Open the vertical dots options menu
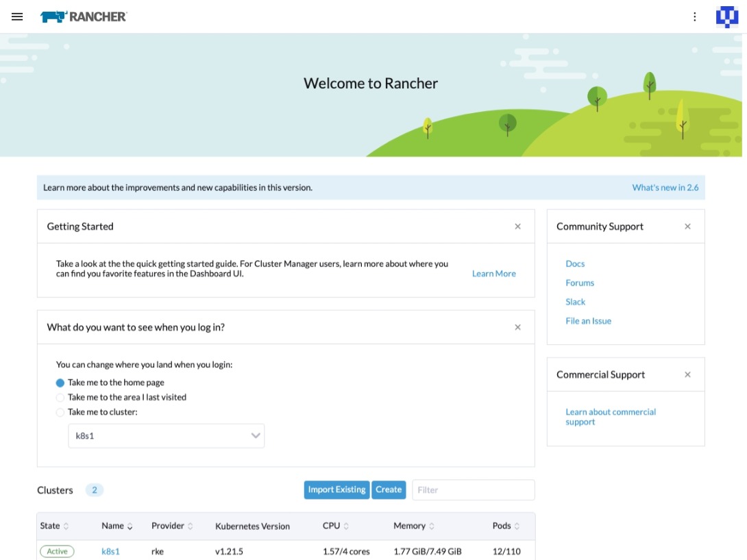 (x=695, y=16)
